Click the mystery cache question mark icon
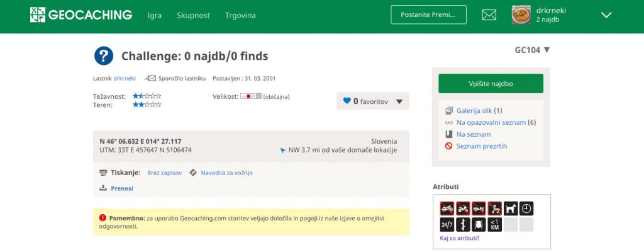Image resolution: width=644 pixels, height=252 pixels. (x=104, y=56)
